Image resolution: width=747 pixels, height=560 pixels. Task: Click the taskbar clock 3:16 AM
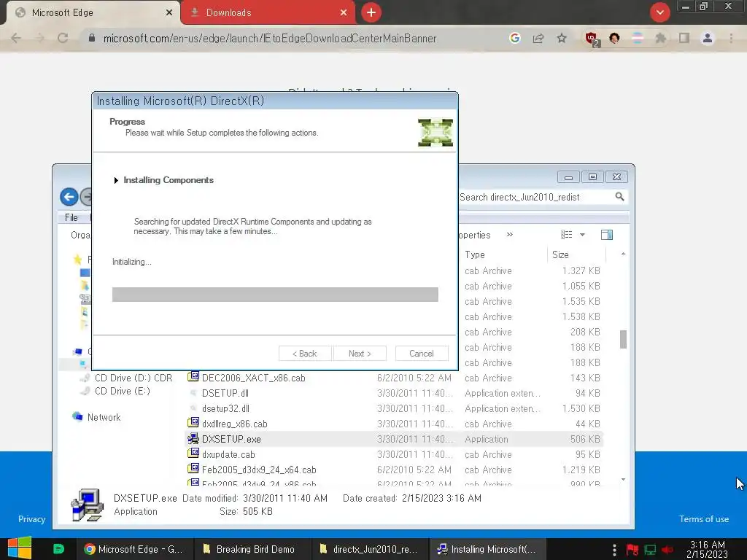point(707,549)
